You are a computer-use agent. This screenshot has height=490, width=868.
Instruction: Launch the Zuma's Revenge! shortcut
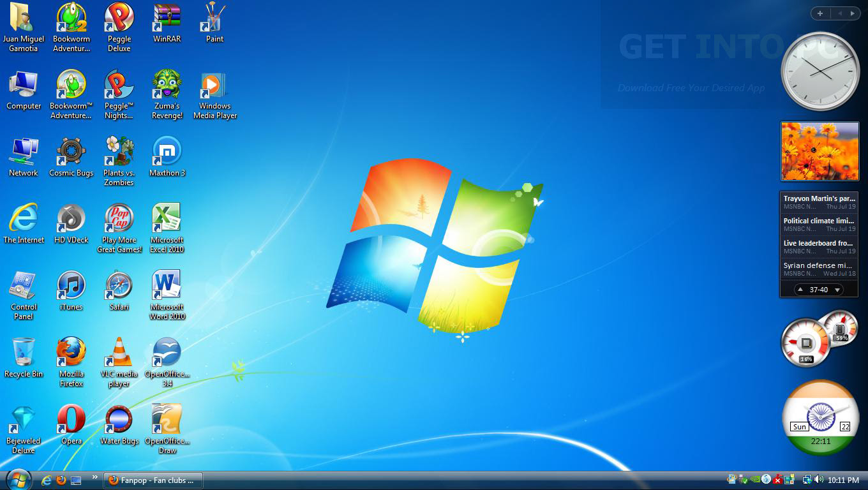pos(167,94)
